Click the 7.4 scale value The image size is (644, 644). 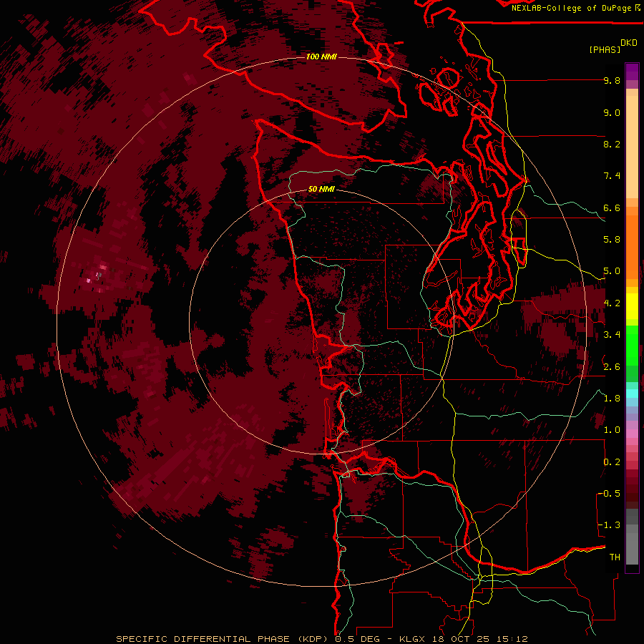(x=612, y=176)
